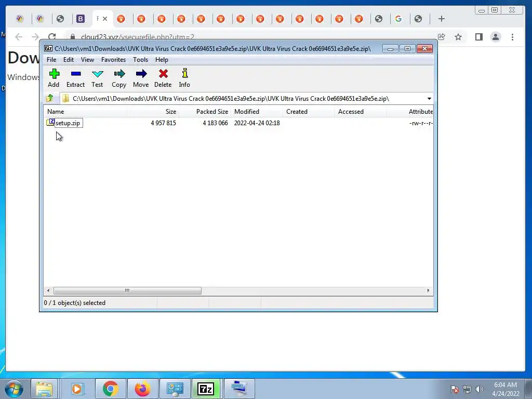Click the '0 / 1 object(s) selected' status text

[75, 303]
